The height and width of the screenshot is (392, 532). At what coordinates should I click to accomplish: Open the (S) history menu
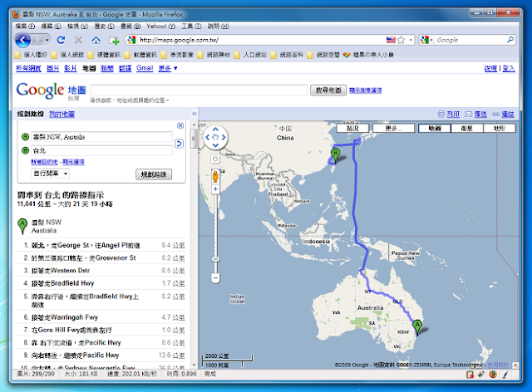tap(104, 26)
